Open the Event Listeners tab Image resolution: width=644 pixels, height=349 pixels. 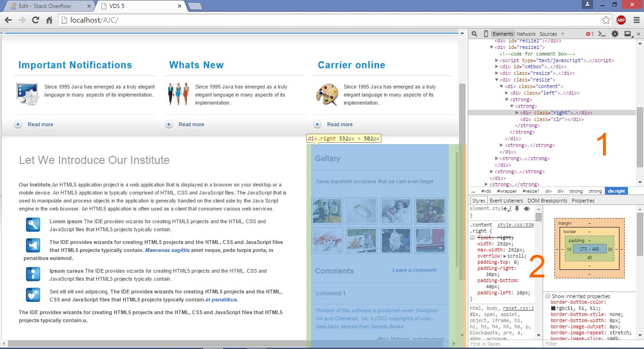pos(506,201)
